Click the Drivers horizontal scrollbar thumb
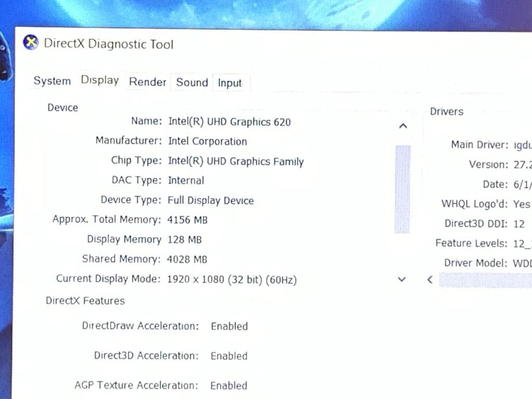Image resolution: width=532 pixels, height=399 pixels. [x=486, y=280]
